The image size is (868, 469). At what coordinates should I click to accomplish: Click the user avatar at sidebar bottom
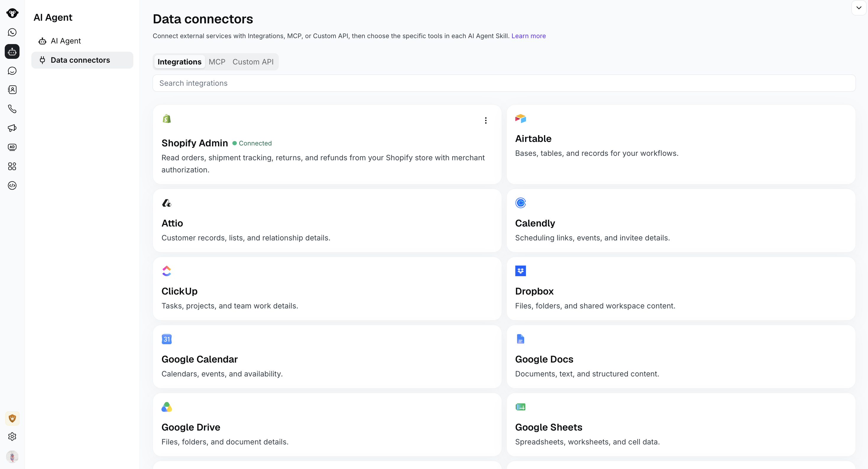click(12, 457)
